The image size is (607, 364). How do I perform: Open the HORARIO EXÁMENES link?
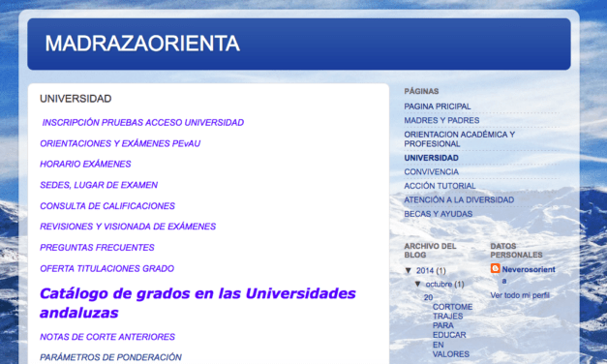pos(85,165)
